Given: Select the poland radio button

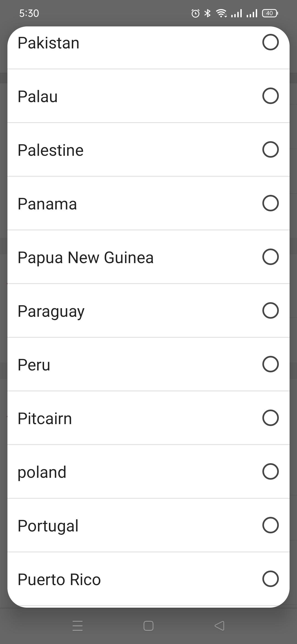Looking at the screenshot, I should (270, 471).
